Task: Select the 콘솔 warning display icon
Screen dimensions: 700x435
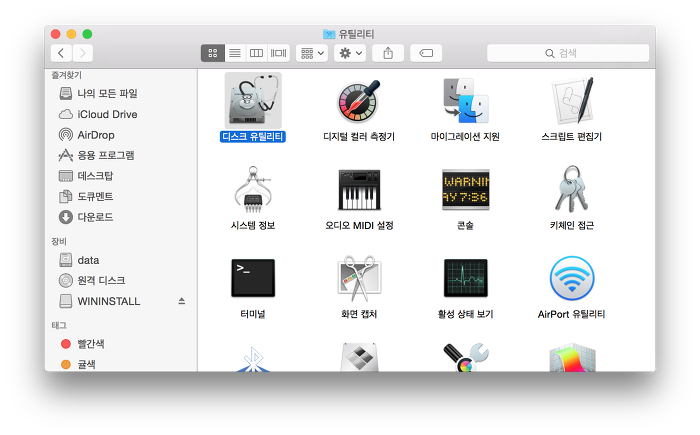Action: click(466, 189)
